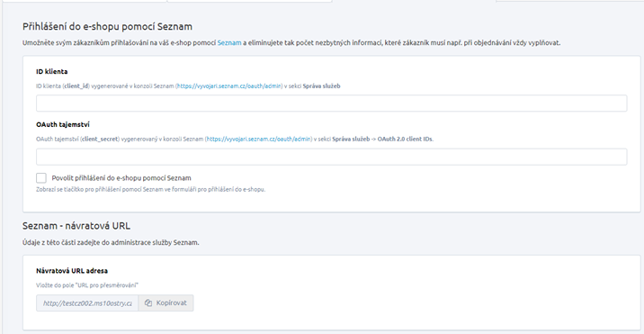Open vyvojari.seznam.cz link under OAuth tajemství
The width and height of the screenshot is (644, 334).
(x=259, y=139)
